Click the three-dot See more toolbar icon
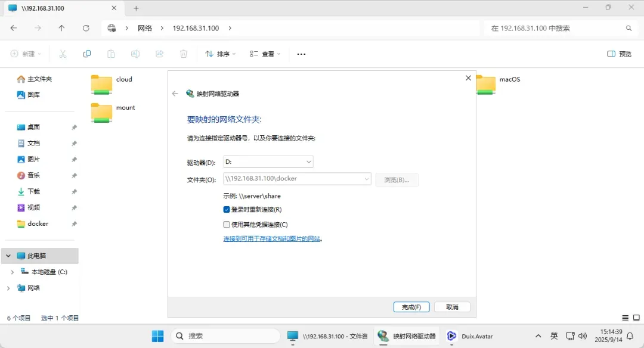The image size is (644, 348). coord(301,54)
